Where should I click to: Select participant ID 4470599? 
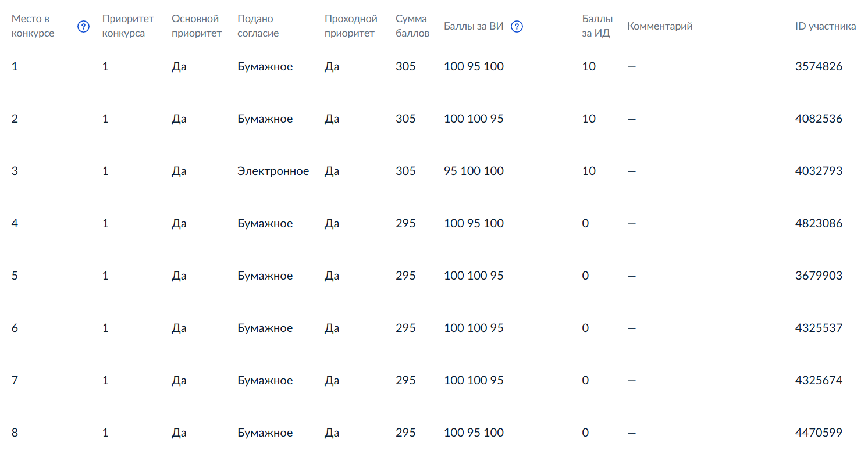(x=819, y=433)
